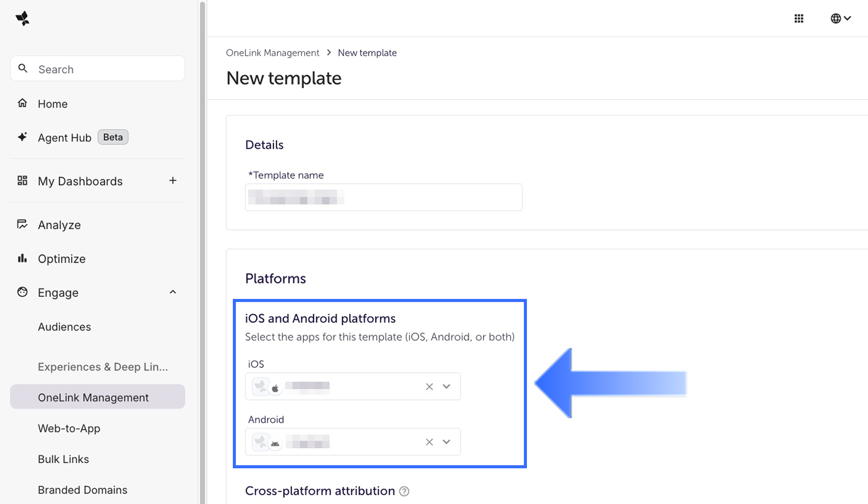Open Web-to-App menu item
This screenshot has width=868, height=504.
click(69, 429)
